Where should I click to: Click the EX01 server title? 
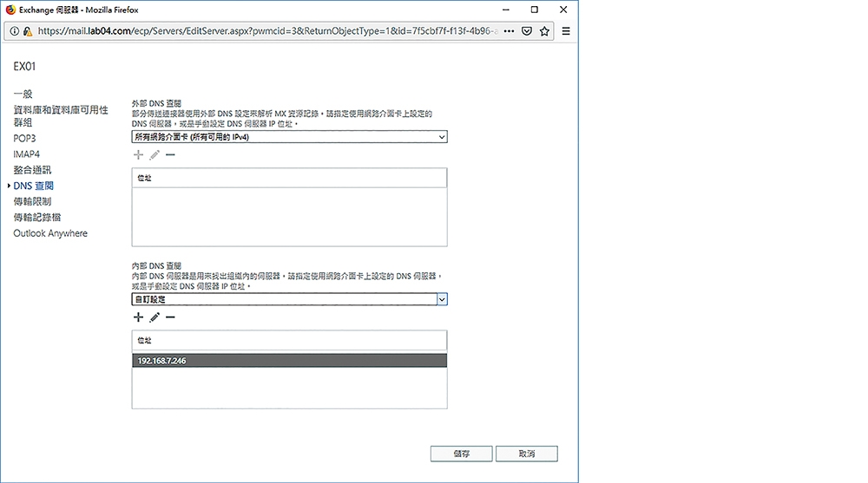(24, 67)
